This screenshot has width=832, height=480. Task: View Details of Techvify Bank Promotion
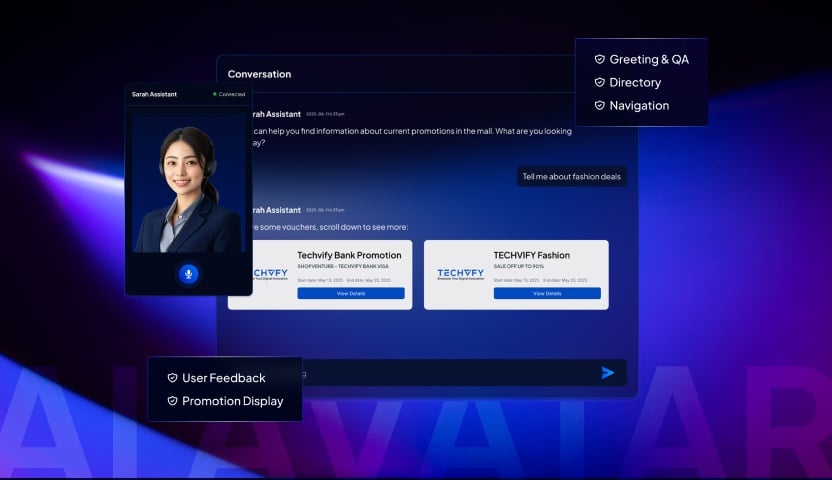(351, 293)
